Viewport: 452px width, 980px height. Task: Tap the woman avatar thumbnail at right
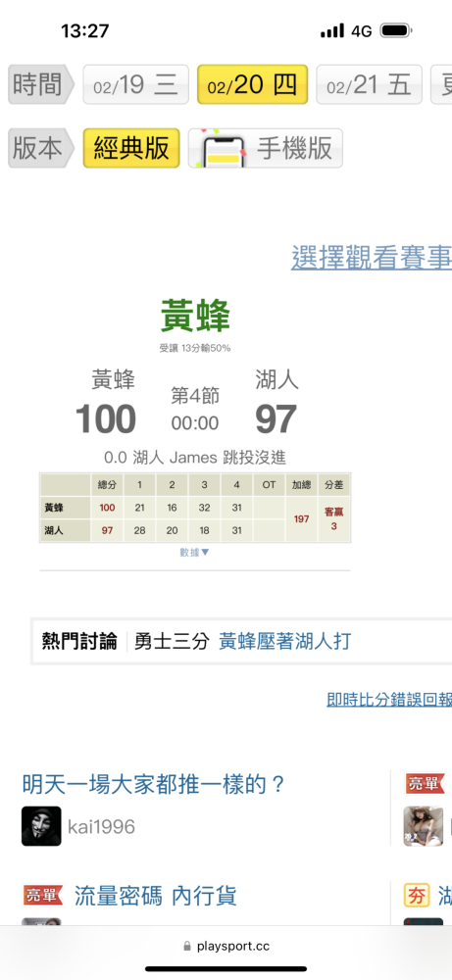(x=424, y=826)
